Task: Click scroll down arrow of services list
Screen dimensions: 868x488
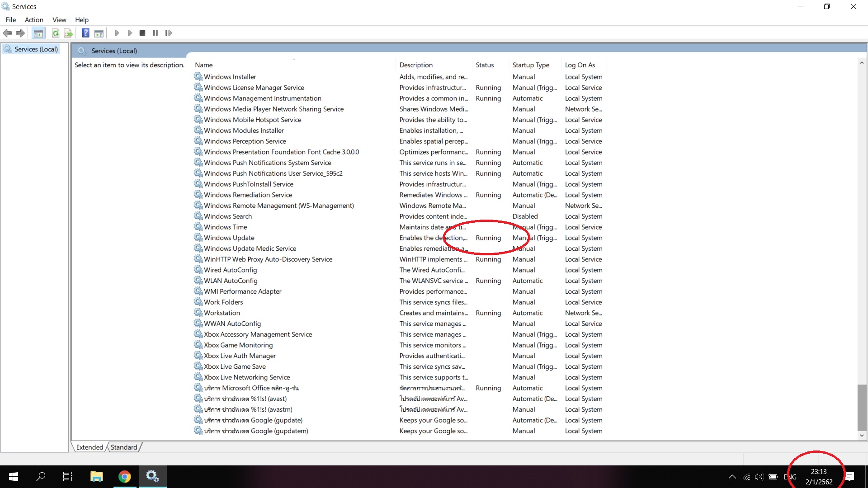Action: 862,436
